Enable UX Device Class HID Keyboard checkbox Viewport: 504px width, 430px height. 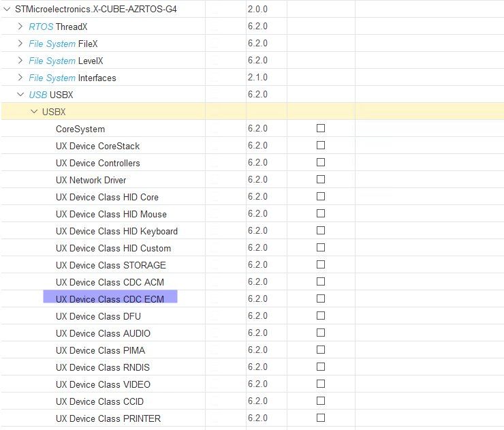coord(321,230)
